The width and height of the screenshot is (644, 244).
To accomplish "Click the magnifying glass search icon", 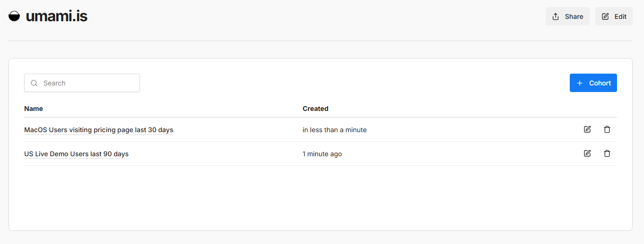I will click(x=34, y=83).
